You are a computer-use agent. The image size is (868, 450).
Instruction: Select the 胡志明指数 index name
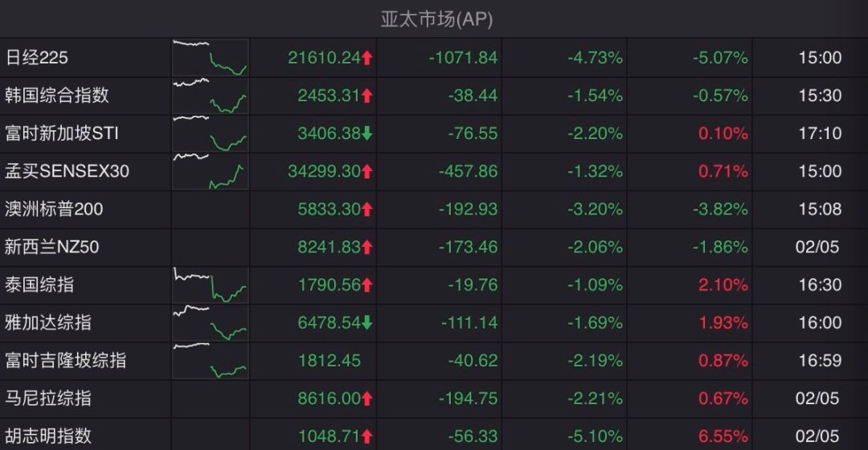pos(48,436)
